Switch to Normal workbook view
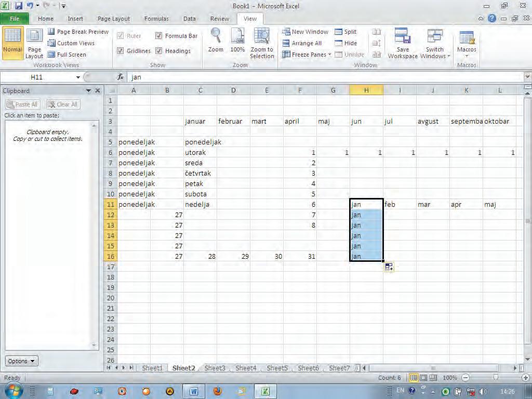Viewport: 532px width, 399px height. click(x=12, y=43)
